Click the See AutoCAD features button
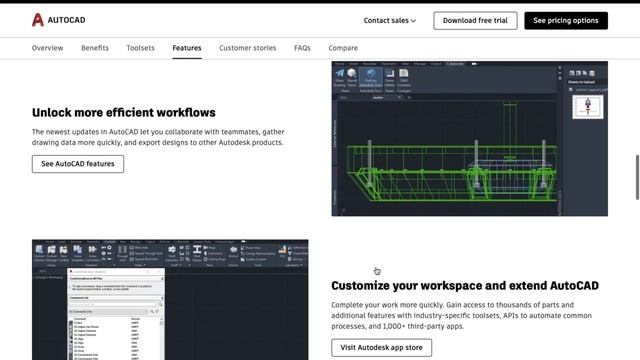640x360 pixels. pyautogui.click(x=78, y=164)
